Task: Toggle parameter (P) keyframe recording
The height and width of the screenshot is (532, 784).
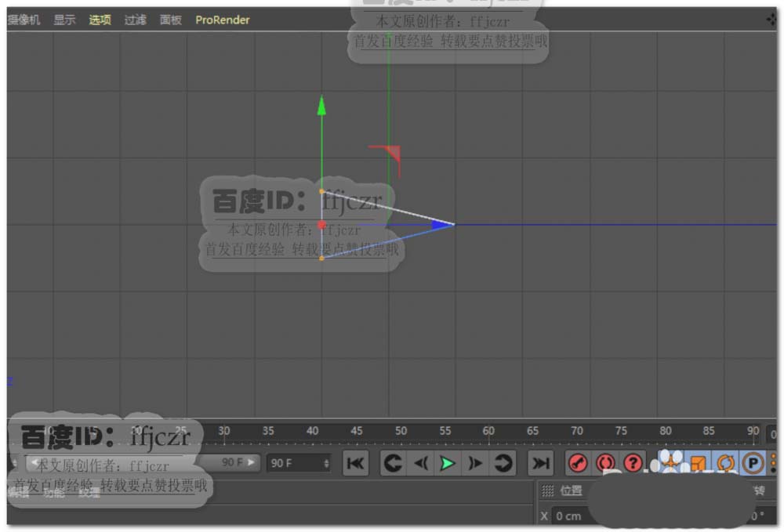Action: point(753,463)
